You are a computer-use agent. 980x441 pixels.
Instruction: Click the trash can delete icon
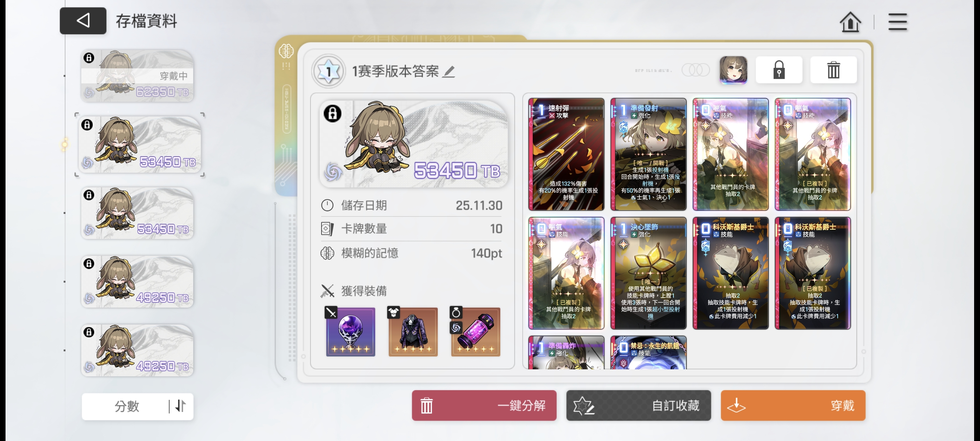coord(833,70)
